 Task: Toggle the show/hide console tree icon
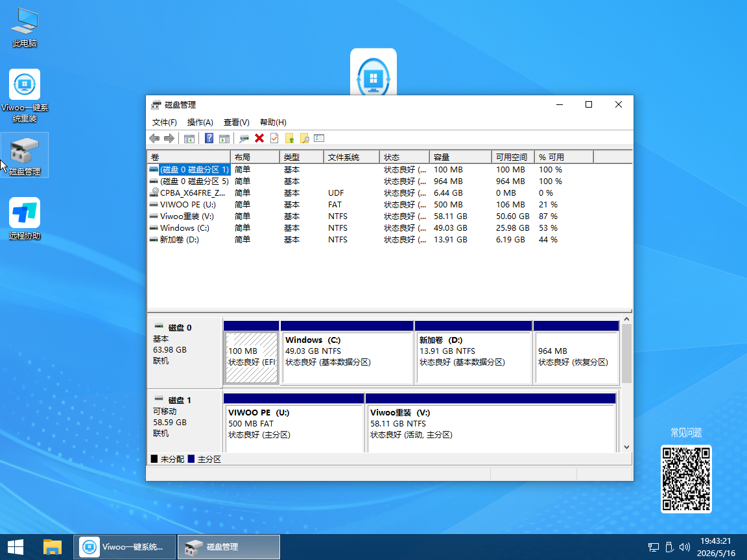pos(189,139)
